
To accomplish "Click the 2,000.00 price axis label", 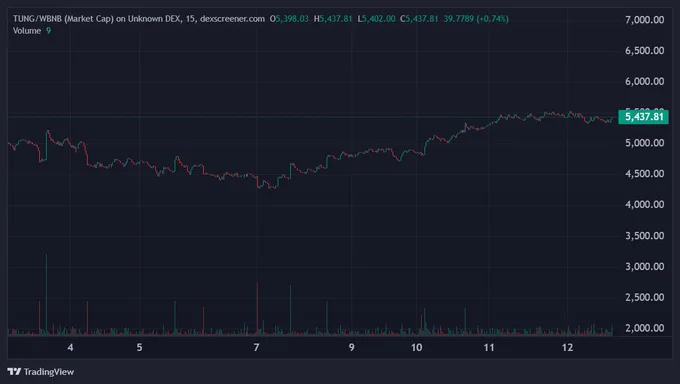I will coord(644,328).
